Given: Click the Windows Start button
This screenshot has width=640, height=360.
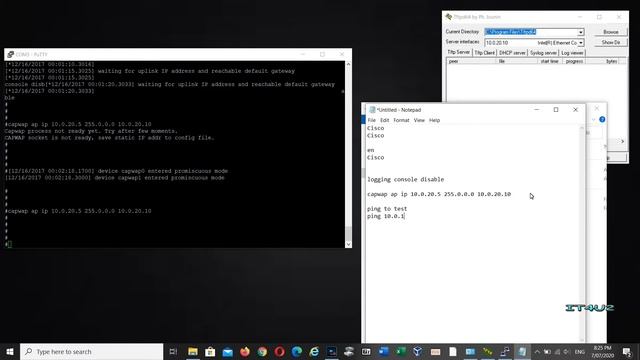Looking at the screenshot, I should (10, 351).
